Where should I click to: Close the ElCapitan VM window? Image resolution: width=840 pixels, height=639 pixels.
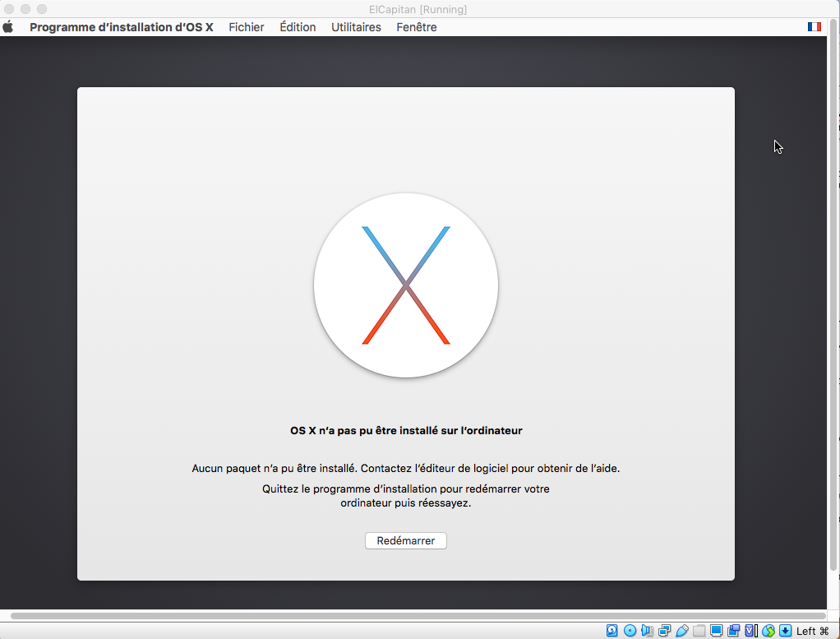[8, 9]
